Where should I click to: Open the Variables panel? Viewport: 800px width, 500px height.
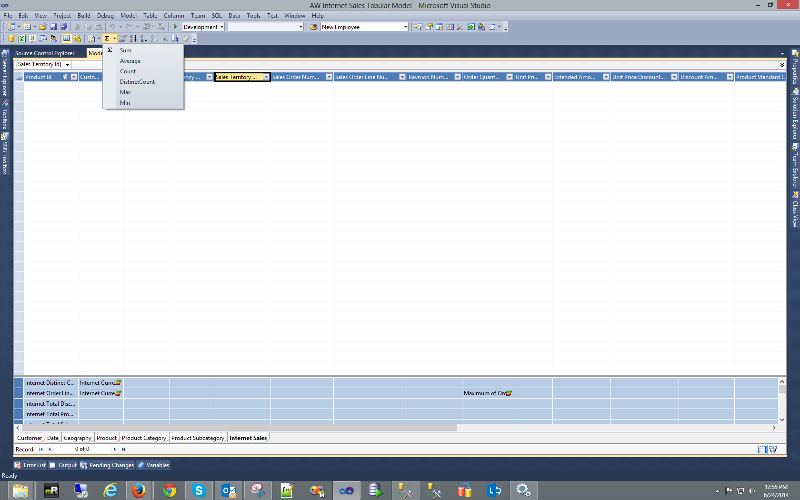pos(154,465)
